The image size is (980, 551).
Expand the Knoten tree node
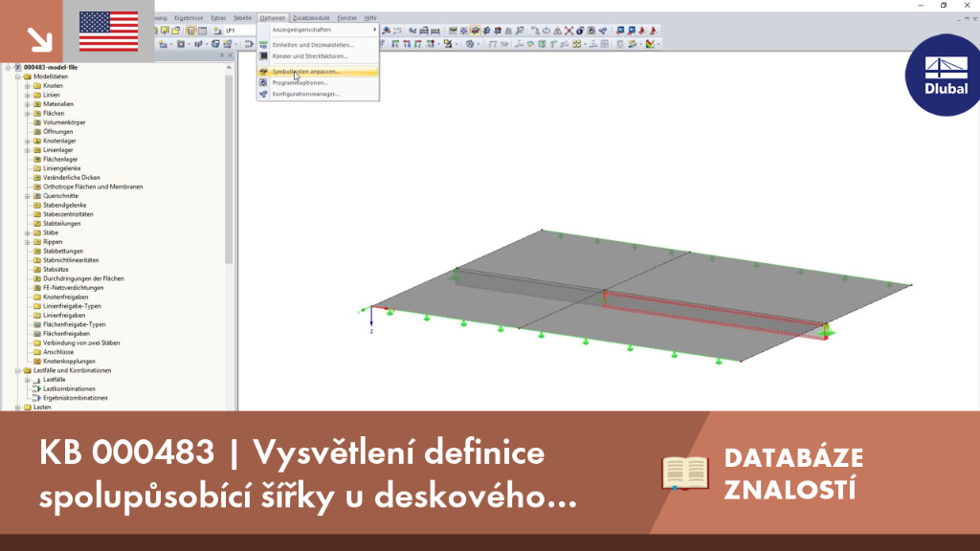click(x=28, y=85)
